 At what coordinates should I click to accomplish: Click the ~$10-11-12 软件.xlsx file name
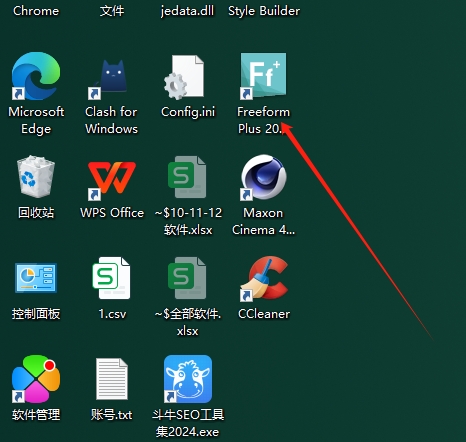coord(188,221)
